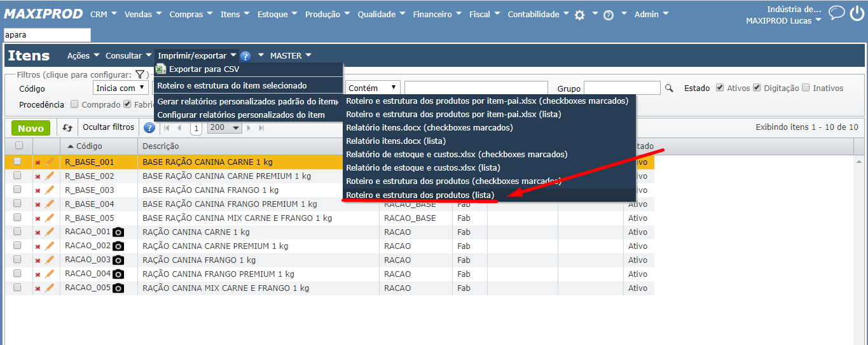This screenshot has width=868, height=345.
Task: Open camera photo icon for RACAO_004
Action: pyautogui.click(x=118, y=274)
